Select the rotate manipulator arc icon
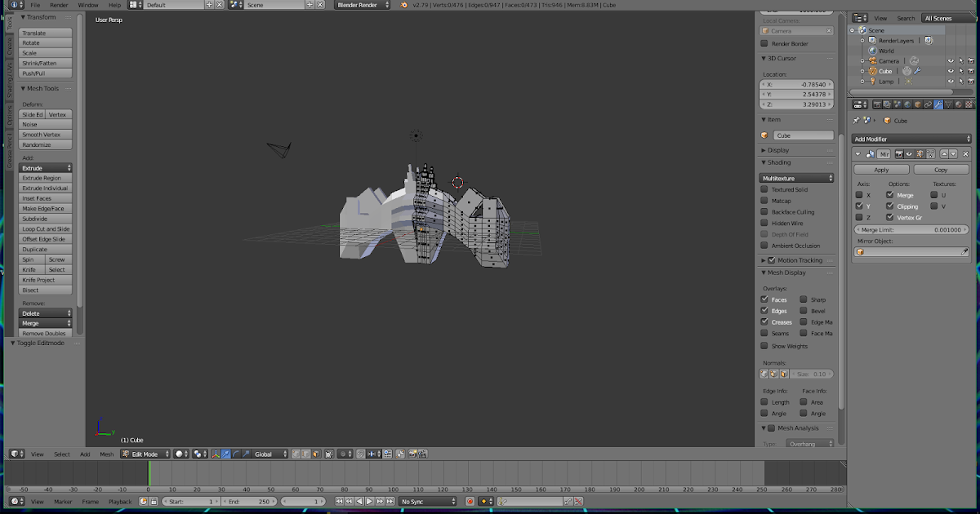 236,454
